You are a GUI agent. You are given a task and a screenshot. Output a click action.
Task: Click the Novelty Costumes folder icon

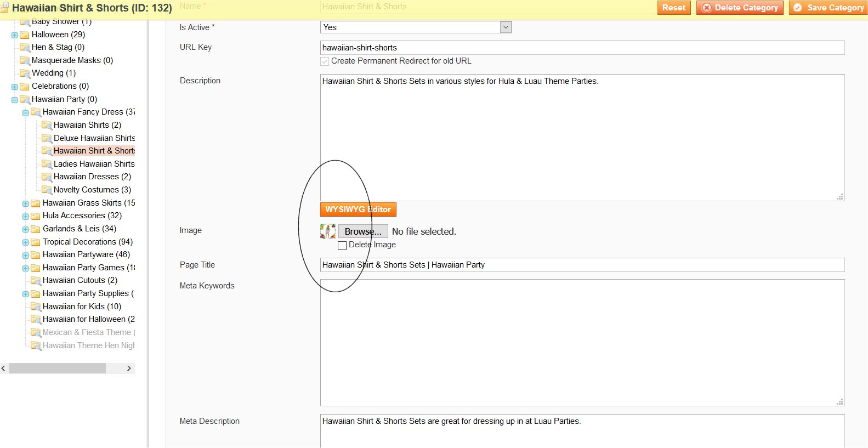click(x=47, y=190)
